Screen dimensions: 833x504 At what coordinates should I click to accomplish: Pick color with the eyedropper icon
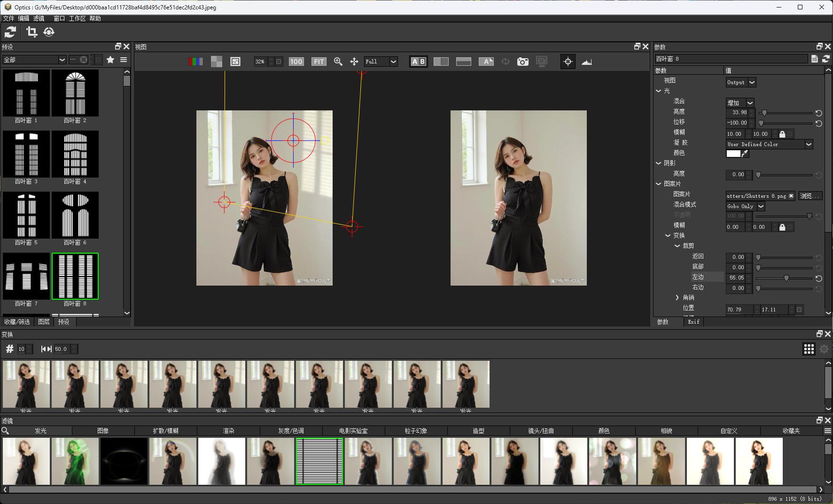[x=745, y=154]
